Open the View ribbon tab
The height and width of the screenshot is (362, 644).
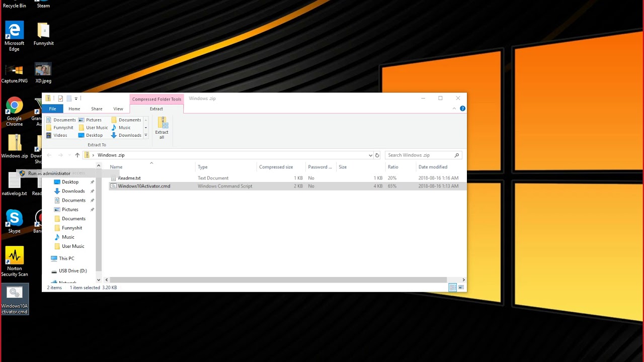118,109
